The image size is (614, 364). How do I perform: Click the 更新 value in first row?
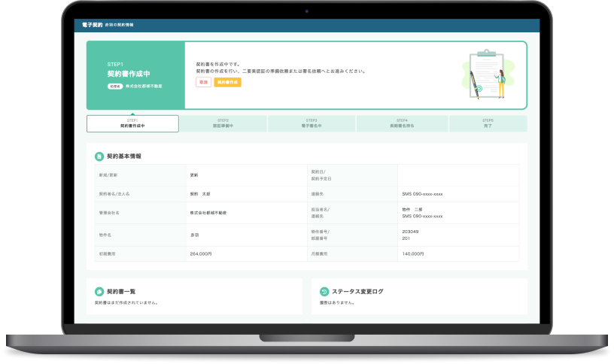point(194,175)
